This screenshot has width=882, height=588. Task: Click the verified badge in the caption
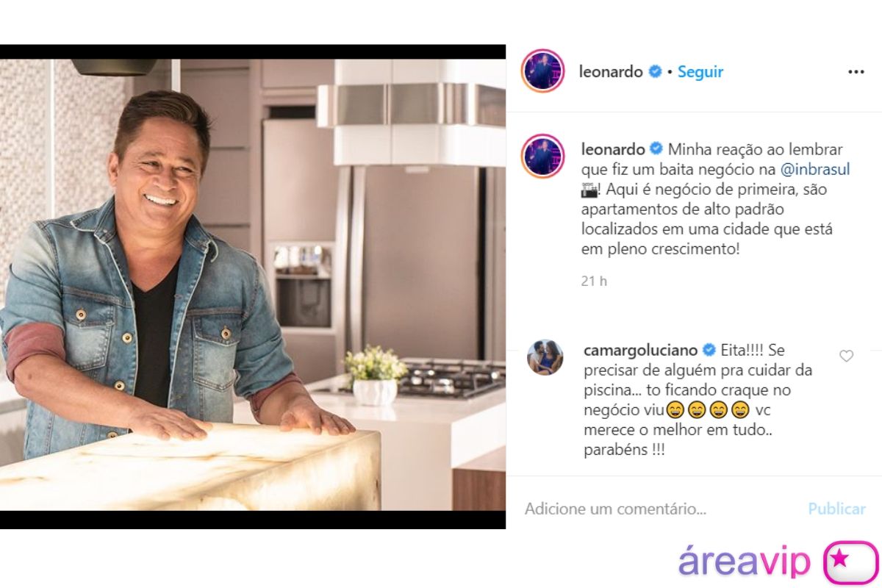point(656,149)
